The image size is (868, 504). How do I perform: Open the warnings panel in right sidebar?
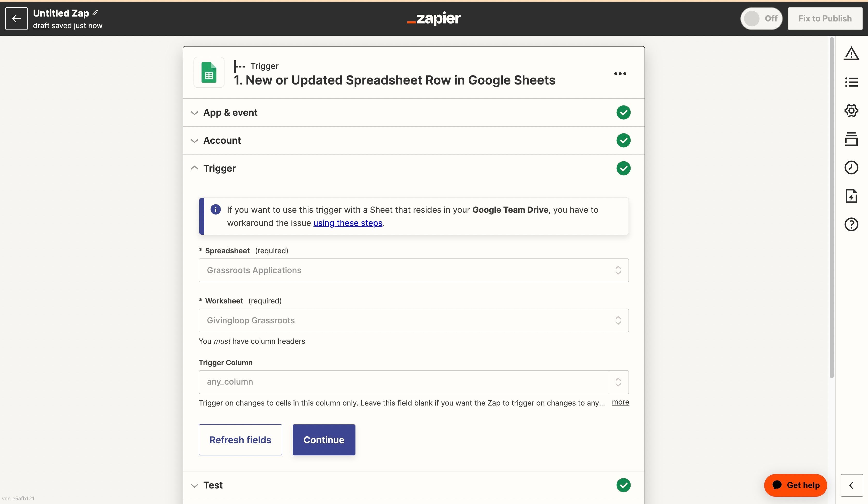point(852,54)
